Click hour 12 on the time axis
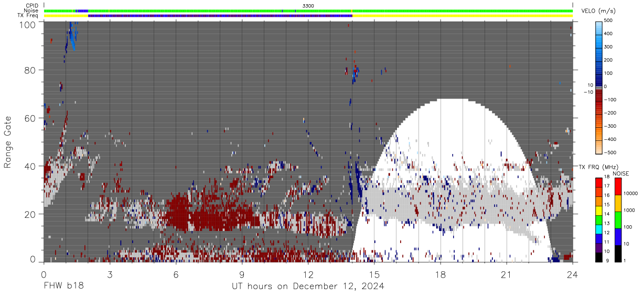 [308, 274]
